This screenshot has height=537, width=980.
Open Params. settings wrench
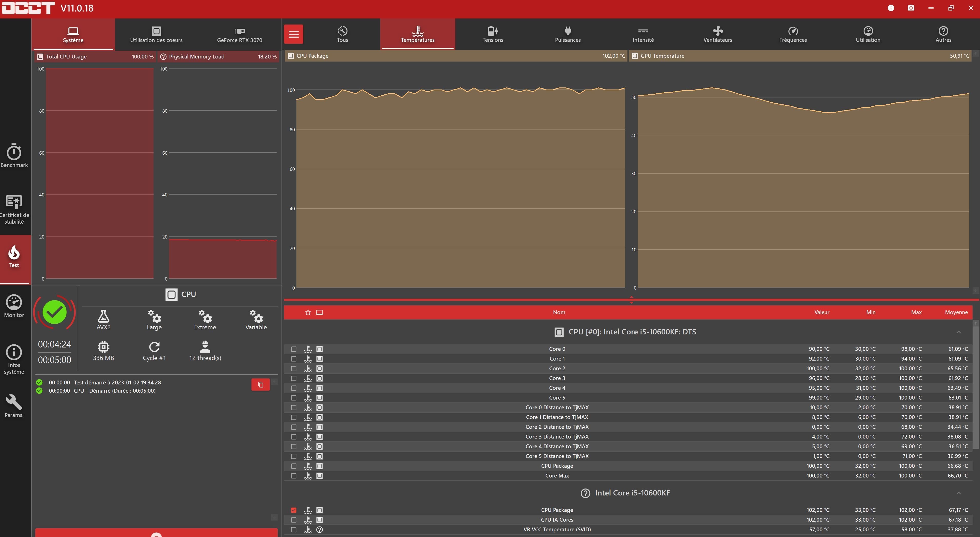point(14,406)
